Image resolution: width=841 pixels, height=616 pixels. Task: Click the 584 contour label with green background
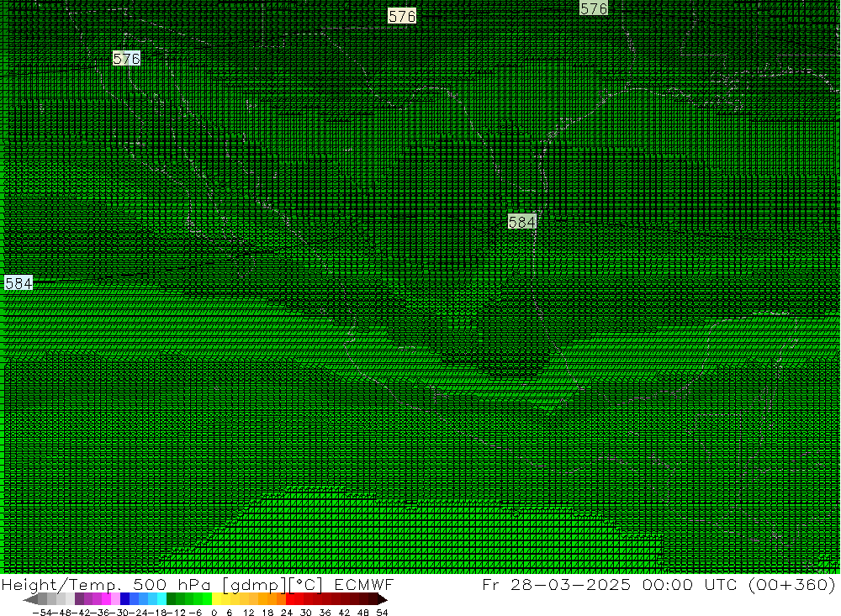click(522, 221)
